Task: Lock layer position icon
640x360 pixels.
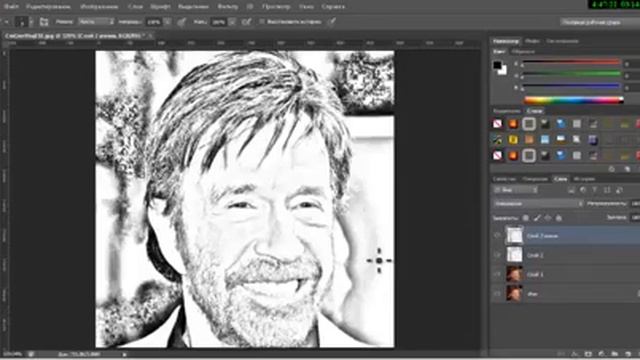Action: (548, 218)
